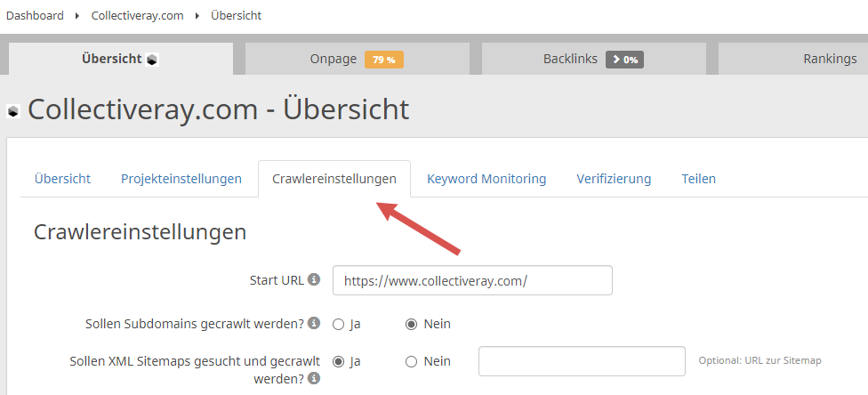Open the Verifizierung sub-tab
This screenshot has height=395, width=868.
(x=614, y=179)
